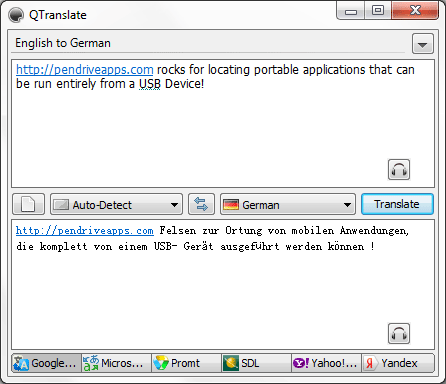Switch to the SDL translation service tab

(256, 363)
